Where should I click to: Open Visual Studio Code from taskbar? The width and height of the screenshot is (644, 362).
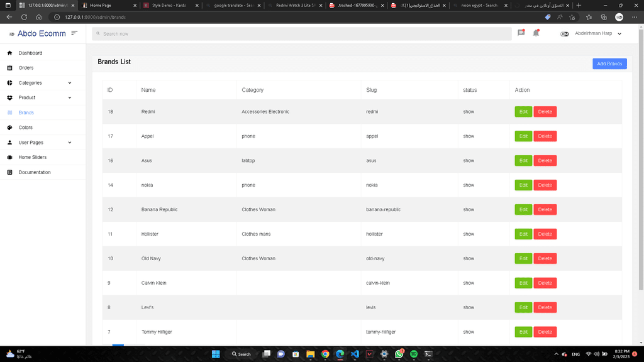coord(355,354)
